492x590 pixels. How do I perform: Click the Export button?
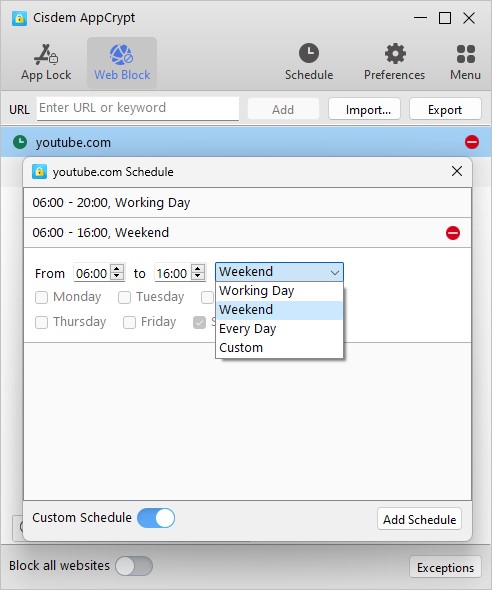[445, 109]
